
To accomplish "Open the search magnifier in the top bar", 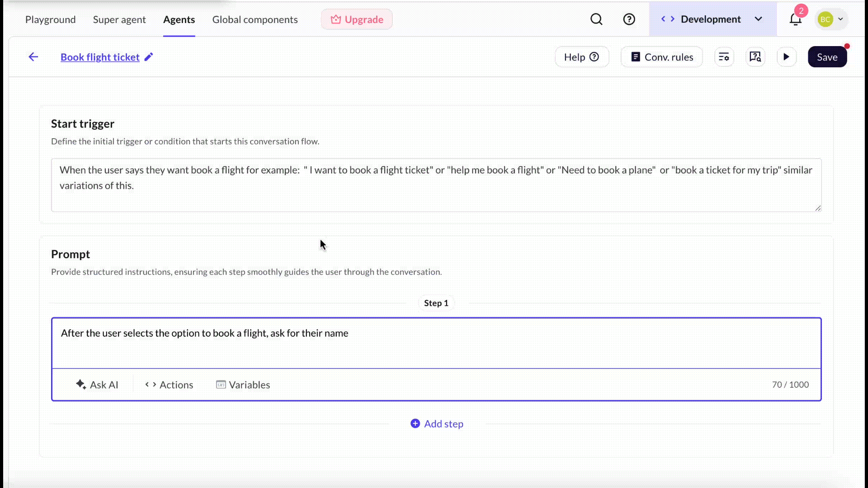I will point(596,19).
